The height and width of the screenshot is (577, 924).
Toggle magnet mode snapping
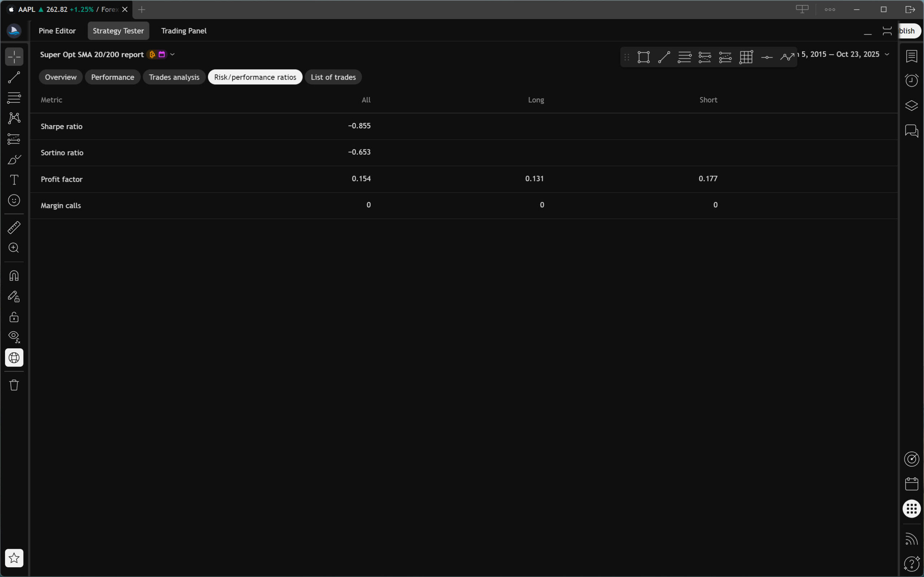(14, 276)
